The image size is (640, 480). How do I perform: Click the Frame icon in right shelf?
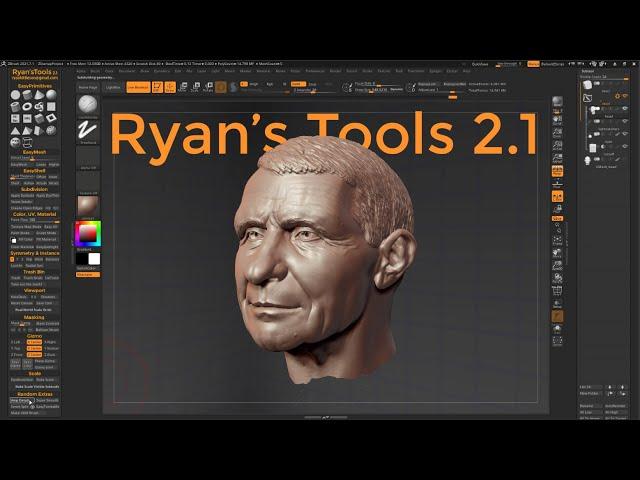click(557, 240)
